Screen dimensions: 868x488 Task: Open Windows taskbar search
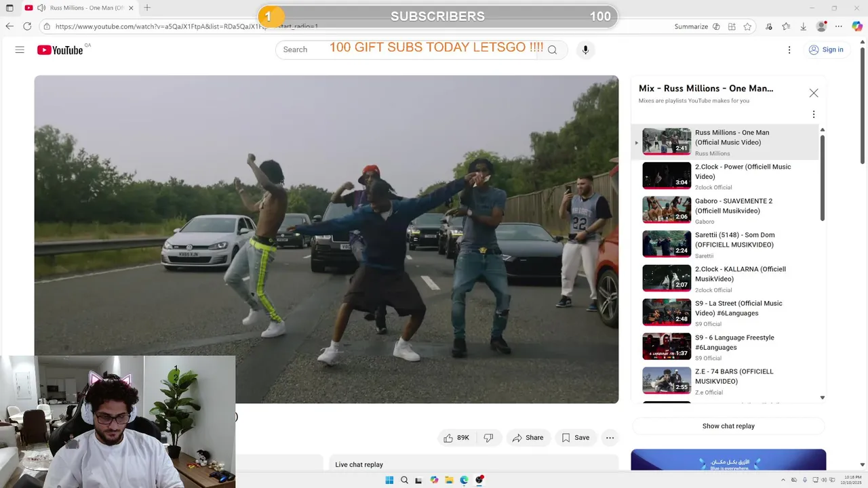pyautogui.click(x=404, y=480)
